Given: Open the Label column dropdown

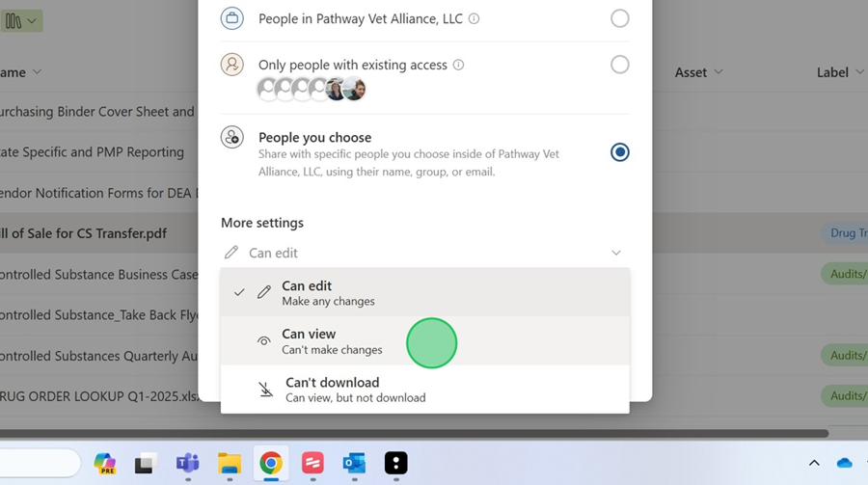Looking at the screenshot, I should tap(858, 72).
